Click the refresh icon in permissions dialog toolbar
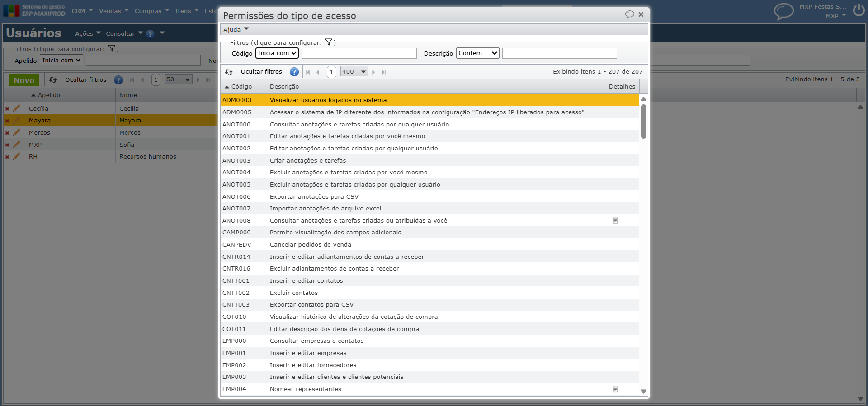The height and width of the screenshot is (406, 868). tap(229, 72)
